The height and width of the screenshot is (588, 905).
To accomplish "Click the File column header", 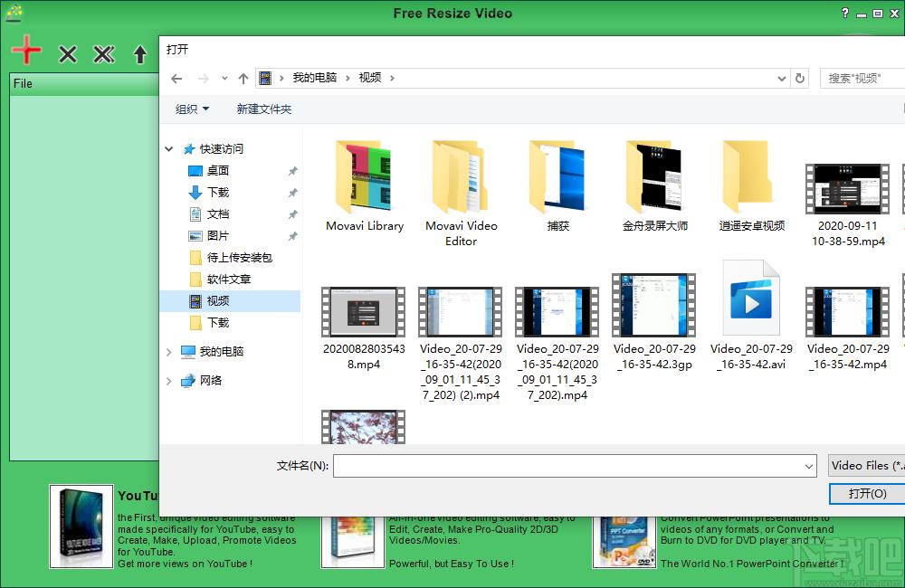I will tap(83, 83).
